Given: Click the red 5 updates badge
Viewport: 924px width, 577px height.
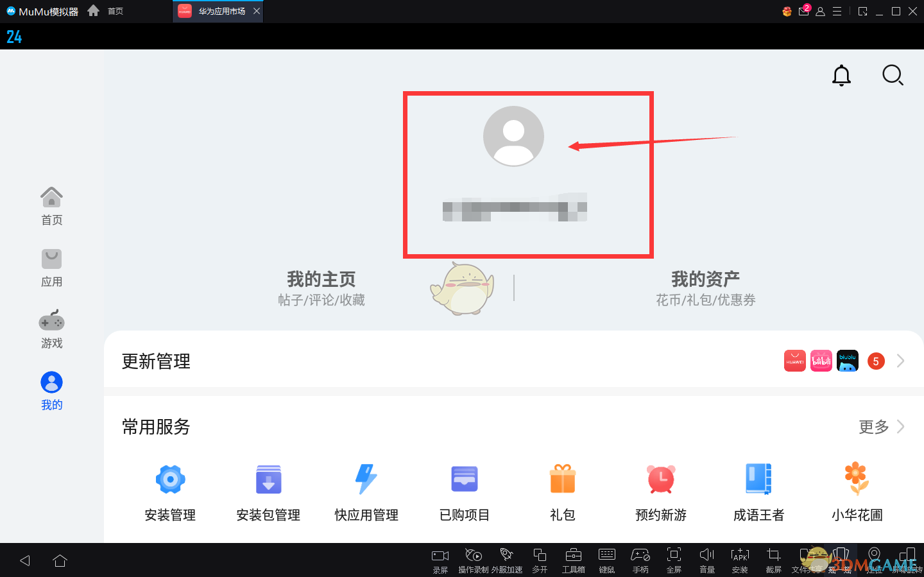Looking at the screenshot, I should (x=876, y=361).
